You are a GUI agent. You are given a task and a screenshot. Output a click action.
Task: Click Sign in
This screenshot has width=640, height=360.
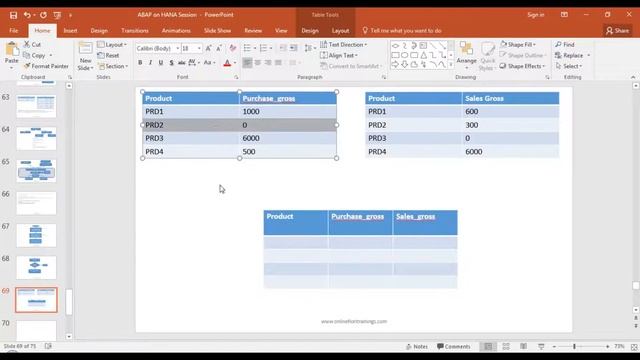(536, 15)
